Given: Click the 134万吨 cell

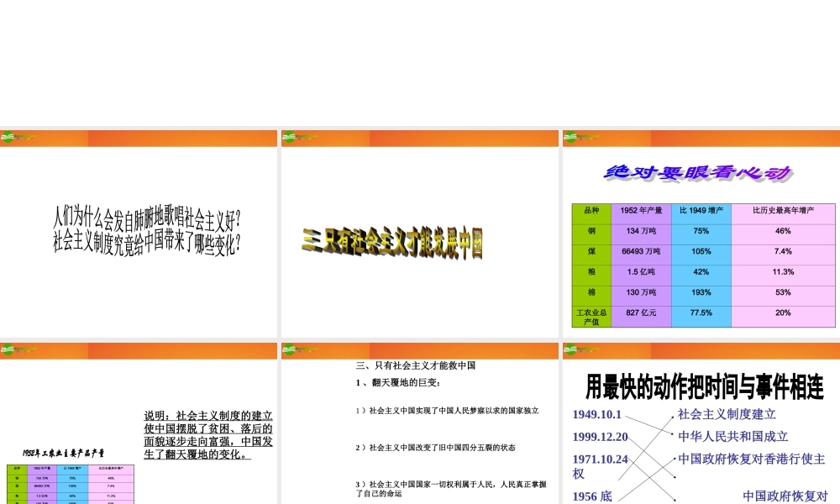Looking at the screenshot, I should 641,234.
